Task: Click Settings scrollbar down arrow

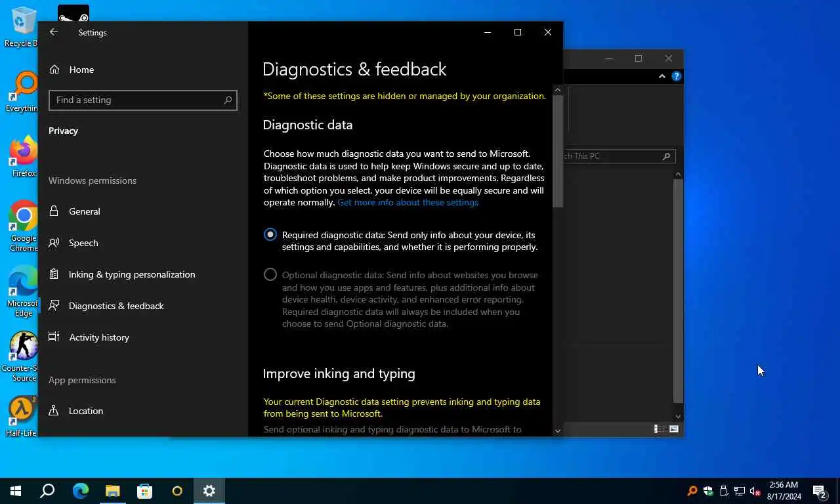Action: pyautogui.click(x=558, y=430)
